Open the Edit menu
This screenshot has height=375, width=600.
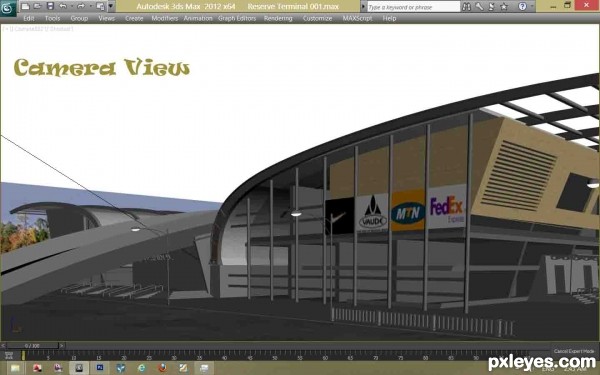tap(29, 18)
